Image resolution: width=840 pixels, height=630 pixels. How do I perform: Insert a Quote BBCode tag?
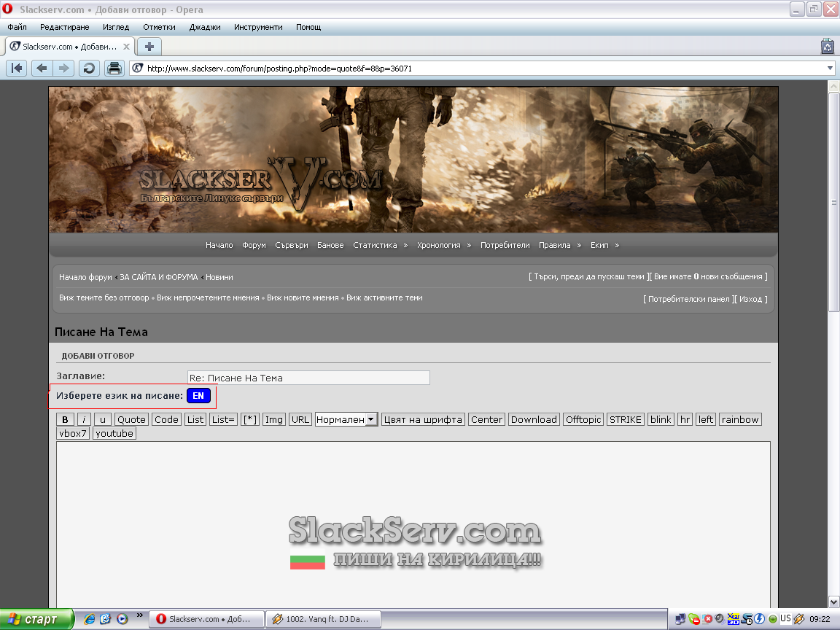(x=131, y=419)
